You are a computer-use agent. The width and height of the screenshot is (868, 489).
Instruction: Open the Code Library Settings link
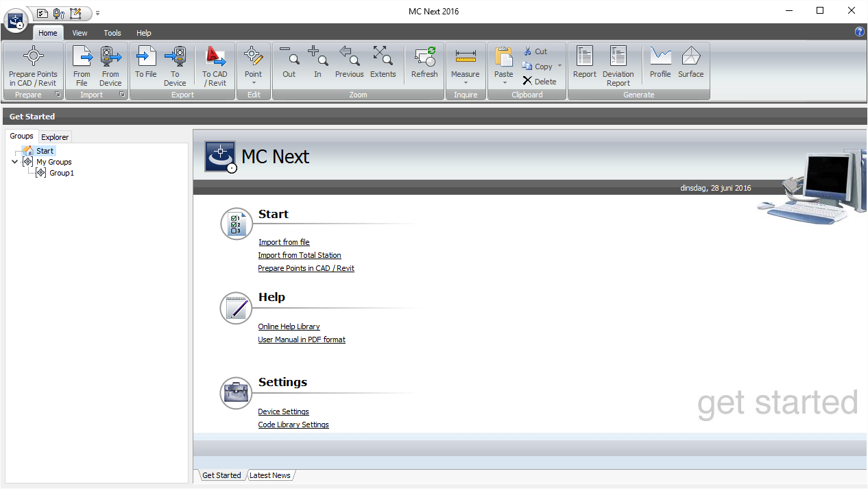click(x=293, y=425)
